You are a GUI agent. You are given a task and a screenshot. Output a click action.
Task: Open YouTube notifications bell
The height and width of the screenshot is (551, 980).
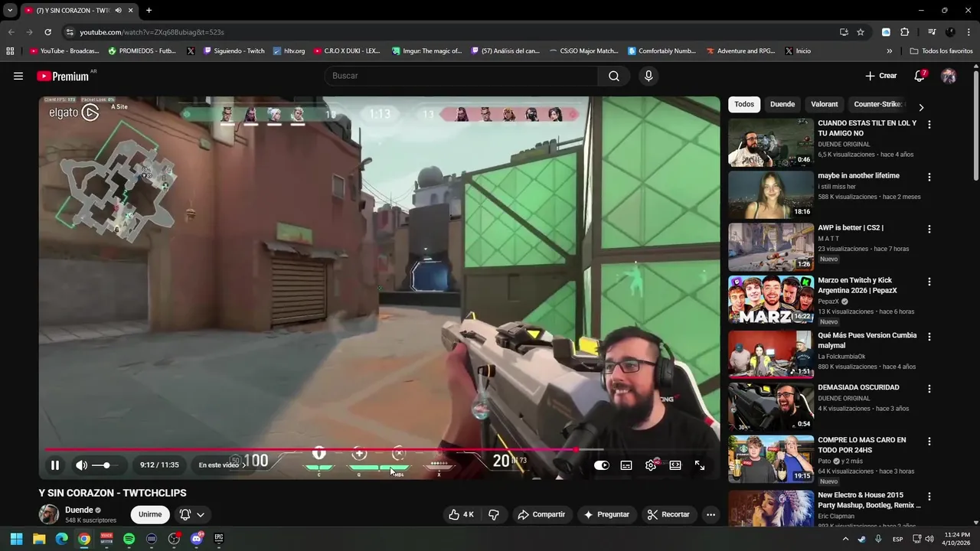tap(920, 76)
